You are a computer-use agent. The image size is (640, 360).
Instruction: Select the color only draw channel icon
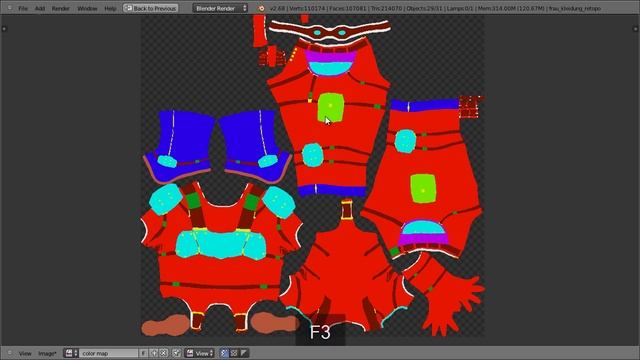coord(234,353)
